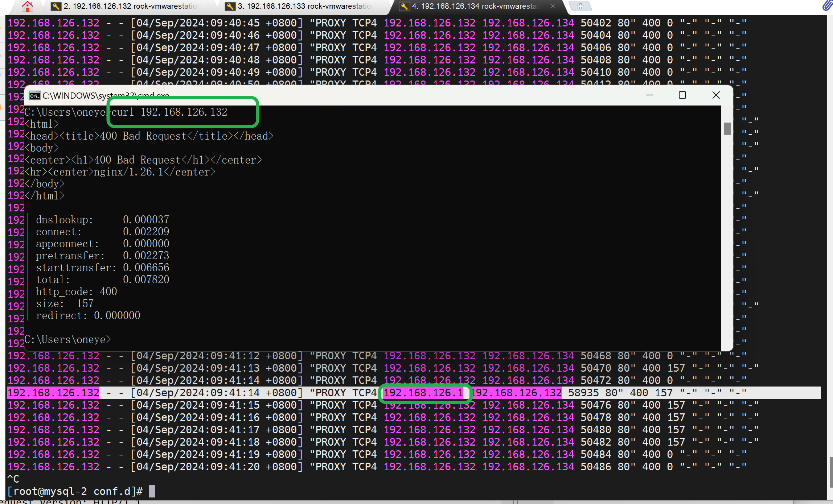Close the 192.168.126.133 session tab
This screenshot has height=504, width=833.
(378, 6)
